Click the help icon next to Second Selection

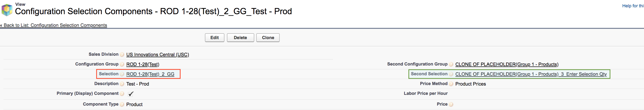coord(451,74)
